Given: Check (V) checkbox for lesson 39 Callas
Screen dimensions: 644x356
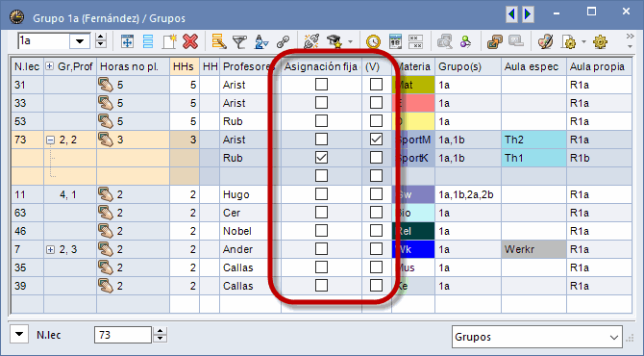Looking at the screenshot, I should (376, 286).
